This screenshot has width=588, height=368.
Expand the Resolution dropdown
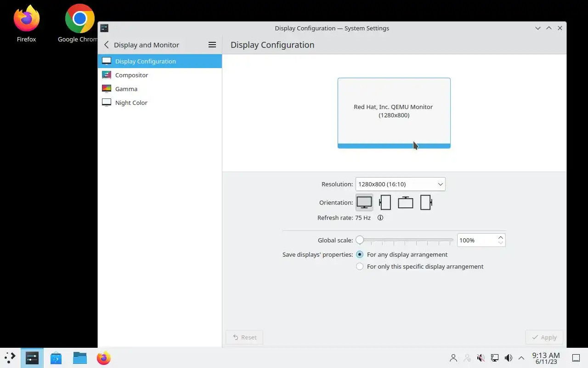coord(400,184)
